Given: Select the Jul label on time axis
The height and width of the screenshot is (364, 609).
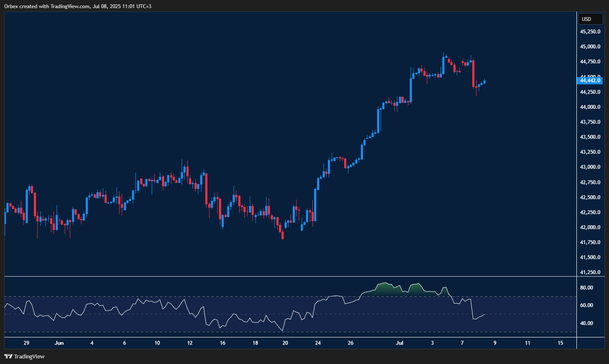Looking at the screenshot, I should tap(399, 343).
